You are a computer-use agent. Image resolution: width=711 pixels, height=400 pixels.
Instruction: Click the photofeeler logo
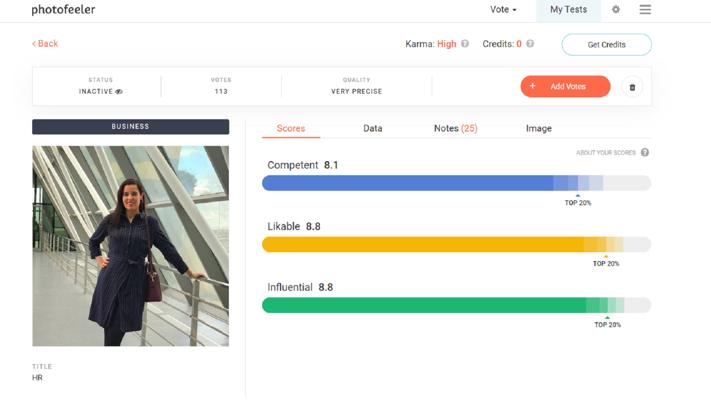point(63,10)
